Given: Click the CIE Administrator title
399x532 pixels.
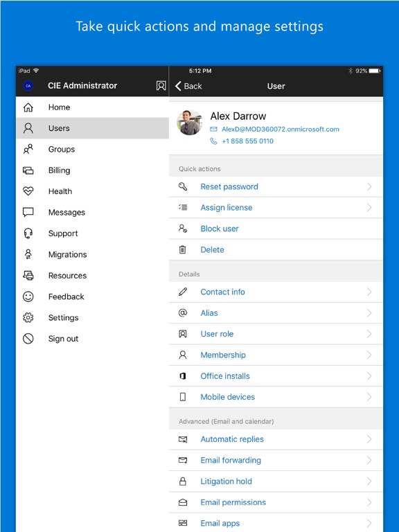Looking at the screenshot, I should pos(82,85).
